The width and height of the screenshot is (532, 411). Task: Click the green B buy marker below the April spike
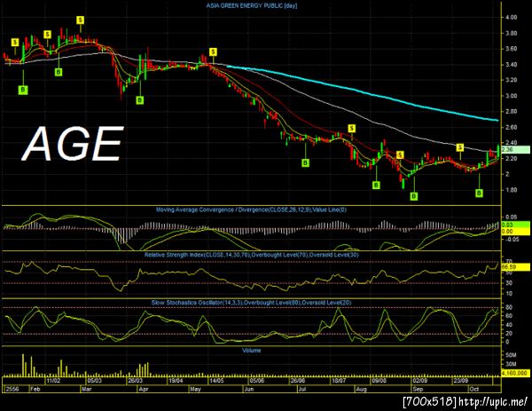coord(140,99)
